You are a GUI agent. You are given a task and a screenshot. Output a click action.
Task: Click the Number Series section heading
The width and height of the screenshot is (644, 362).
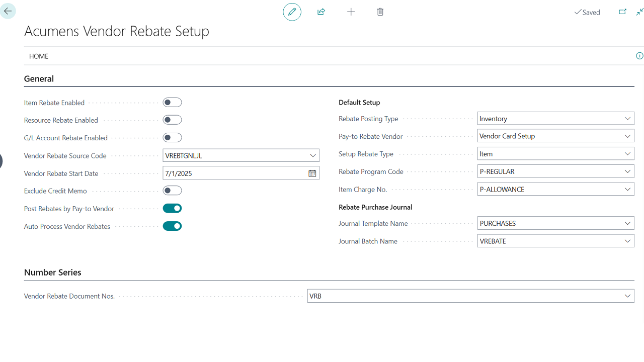pos(53,273)
